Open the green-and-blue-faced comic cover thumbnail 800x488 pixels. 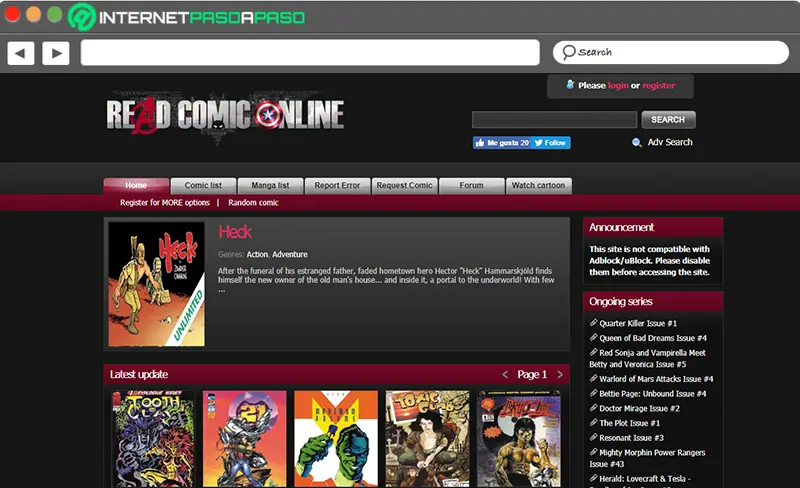tap(336, 439)
